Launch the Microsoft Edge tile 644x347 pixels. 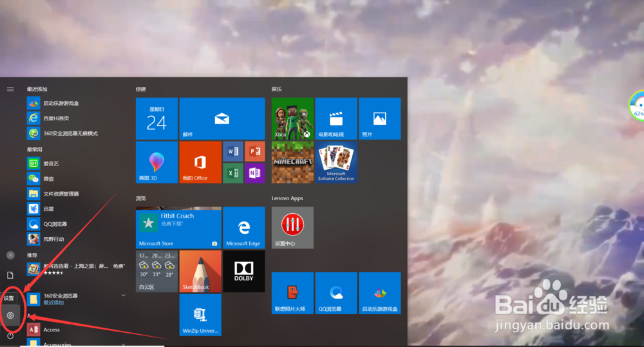point(244,227)
